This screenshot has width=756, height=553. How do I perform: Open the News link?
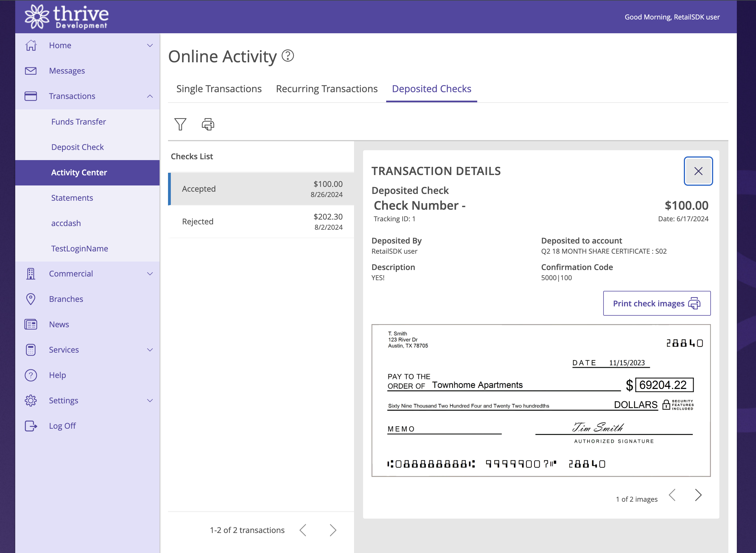(x=59, y=324)
